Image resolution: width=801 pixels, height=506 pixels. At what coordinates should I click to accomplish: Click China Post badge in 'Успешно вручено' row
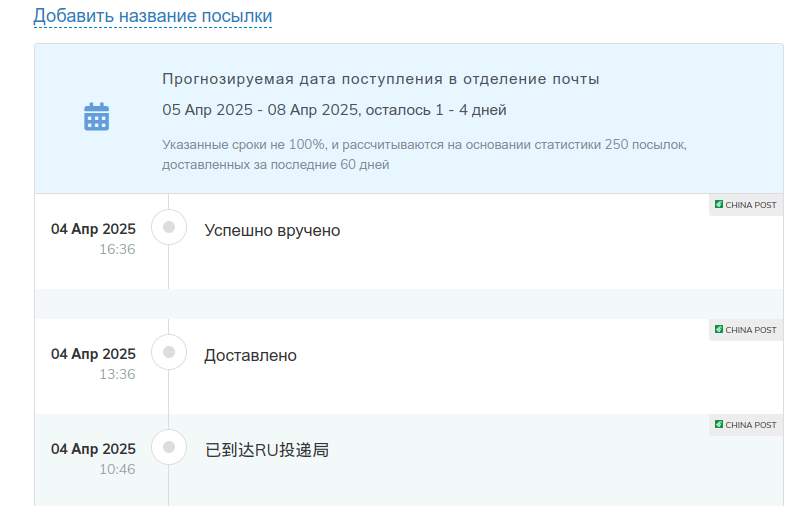tap(746, 205)
